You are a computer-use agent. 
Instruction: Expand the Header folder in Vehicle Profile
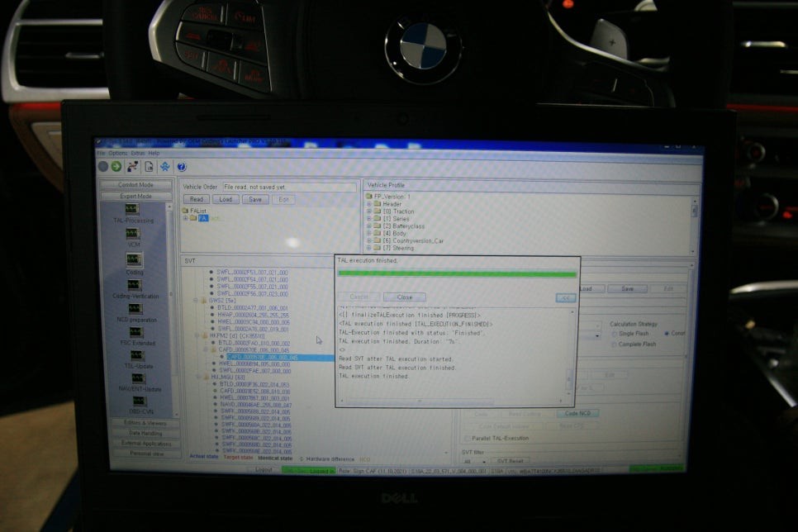pos(369,204)
